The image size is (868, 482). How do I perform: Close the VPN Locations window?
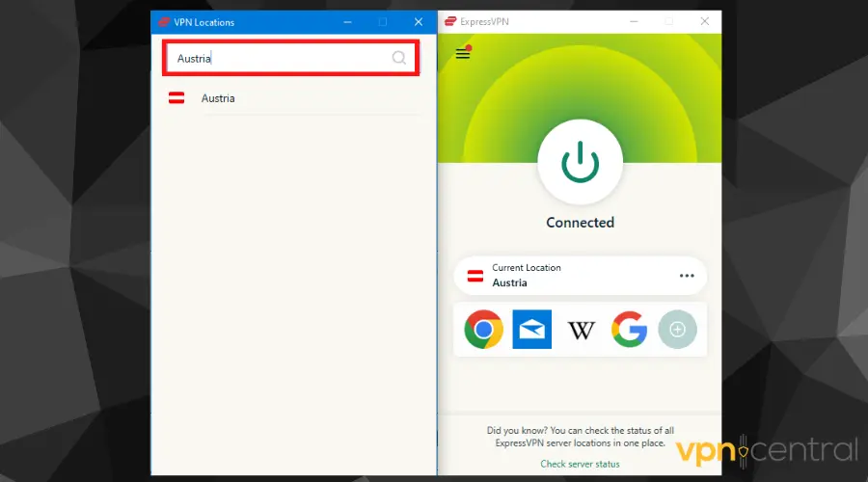click(x=419, y=22)
